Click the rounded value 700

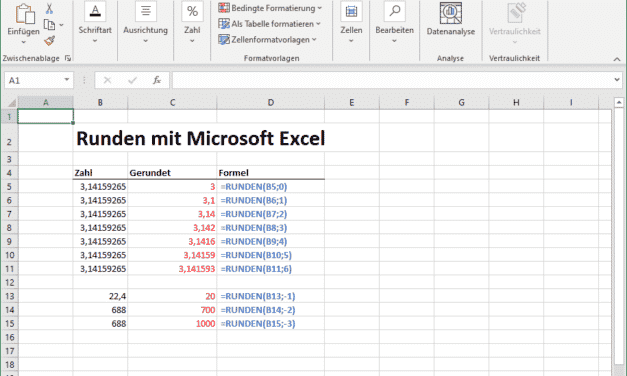208,310
